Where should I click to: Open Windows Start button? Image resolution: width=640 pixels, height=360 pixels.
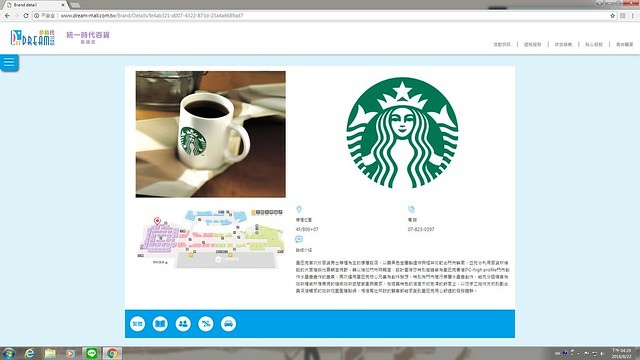(x=8, y=353)
